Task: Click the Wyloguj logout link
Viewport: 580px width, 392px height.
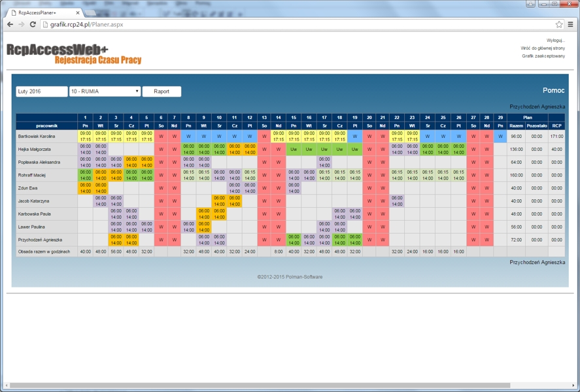Action: 555,41
